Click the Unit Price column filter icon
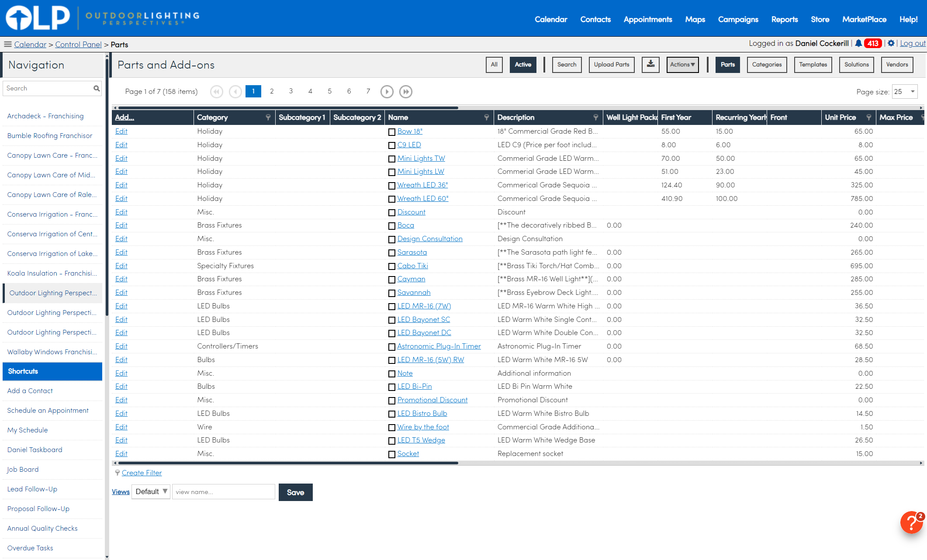927x560 pixels. click(x=869, y=117)
